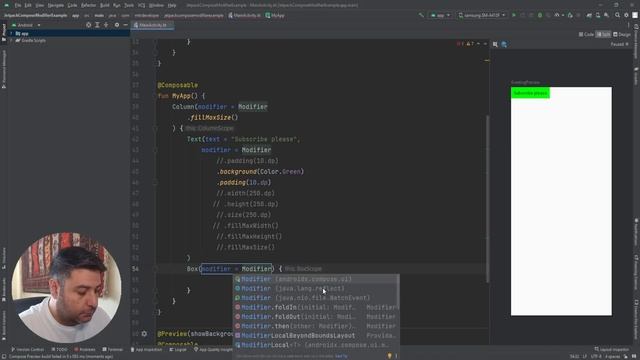Image resolution: width=640 pixels, height=360 pixels.
Task: Choose Modifier.foldIn completion entry
Action: 316,307
